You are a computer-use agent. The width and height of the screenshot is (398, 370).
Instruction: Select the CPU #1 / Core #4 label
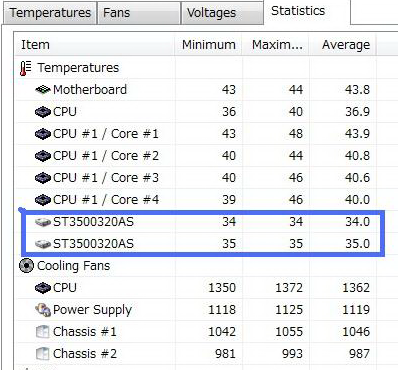(x=106, y=200)
